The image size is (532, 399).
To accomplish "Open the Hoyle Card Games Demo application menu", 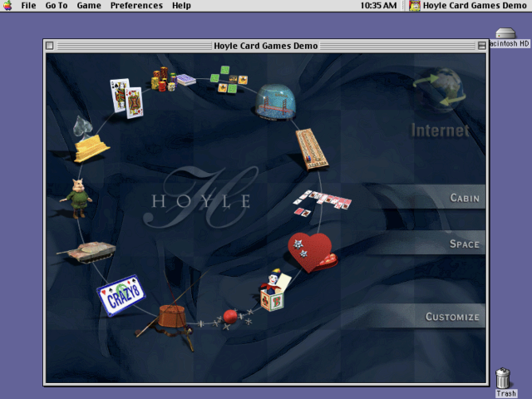I will 468,6.
